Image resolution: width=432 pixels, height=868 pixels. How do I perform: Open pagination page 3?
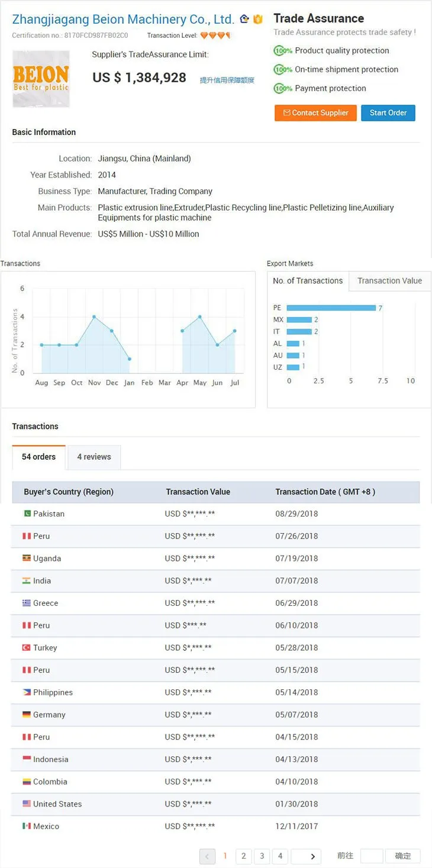coord(262,856)
